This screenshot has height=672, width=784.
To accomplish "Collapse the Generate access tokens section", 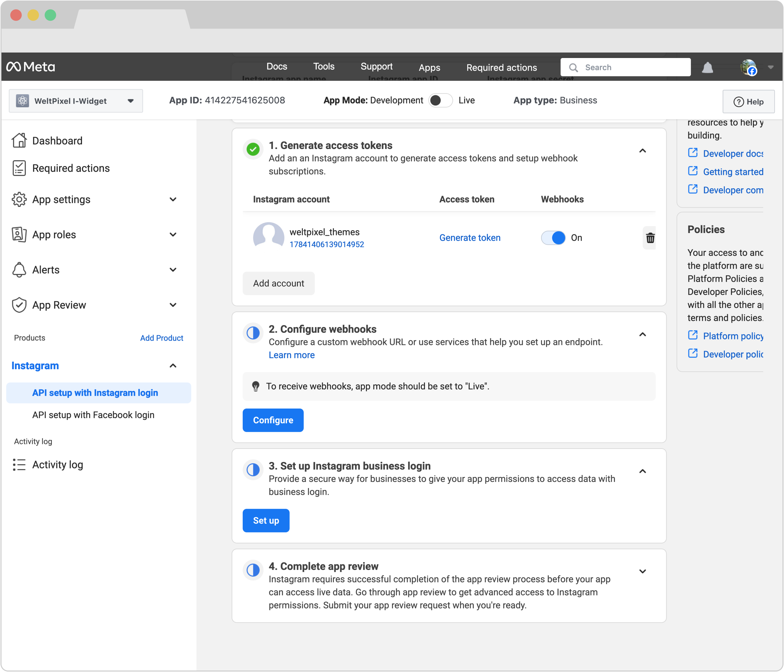I will tap(642, 151).
